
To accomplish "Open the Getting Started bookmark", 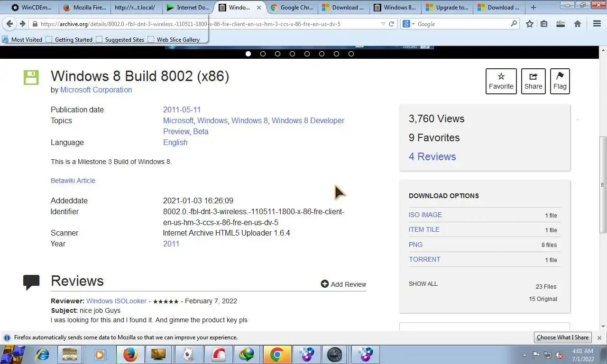I will (69, 39).
